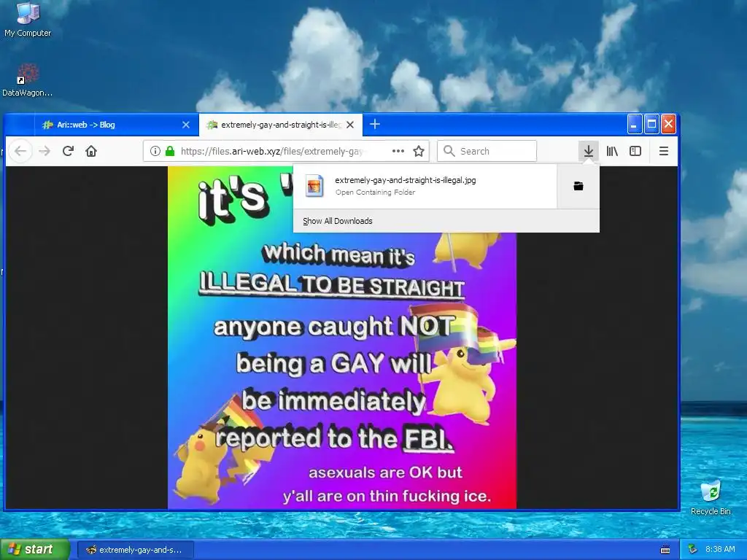Open the Library toolbar button
This screenshot has width=747, height=560.
(x=612, y=152)
